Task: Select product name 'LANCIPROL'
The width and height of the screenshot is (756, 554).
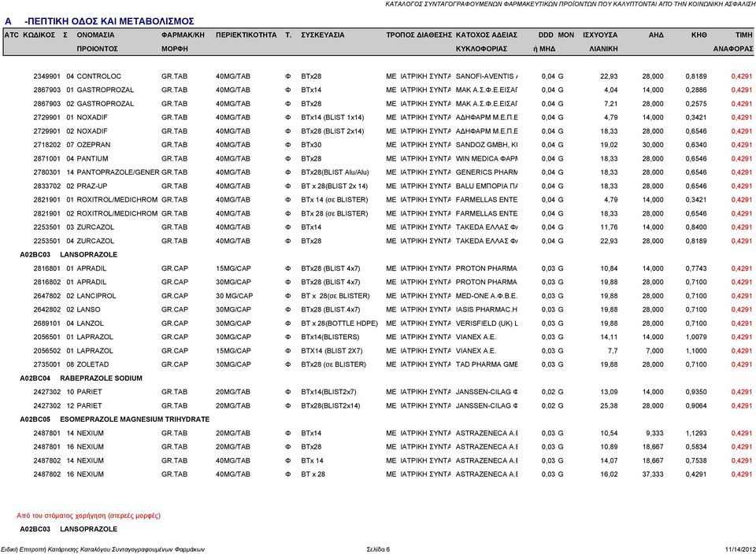Action: [x=96, y=296]
